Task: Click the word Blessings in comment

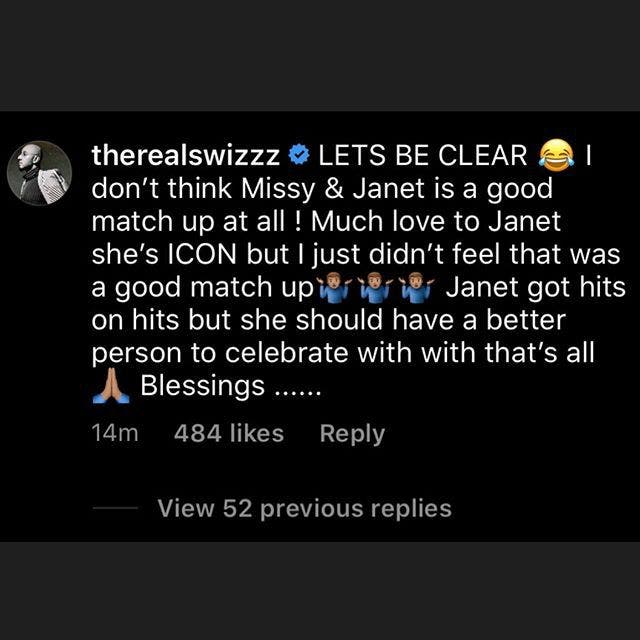Action: [202, 386]
